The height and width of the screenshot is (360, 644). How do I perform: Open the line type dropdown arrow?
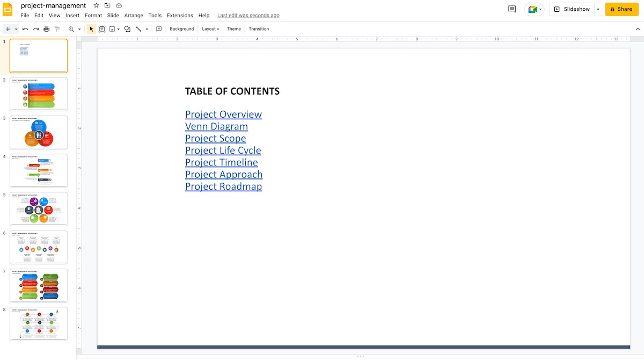pyautogui.click(x=147, y=29)
